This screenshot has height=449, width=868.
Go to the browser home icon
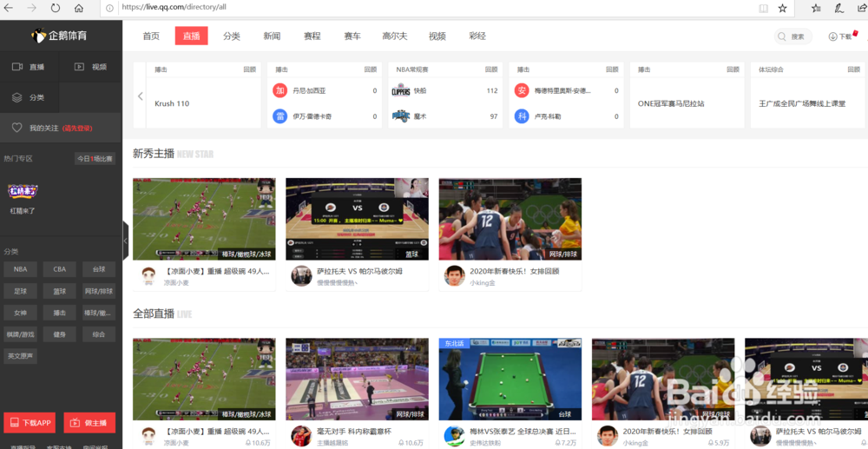point(79,9)
